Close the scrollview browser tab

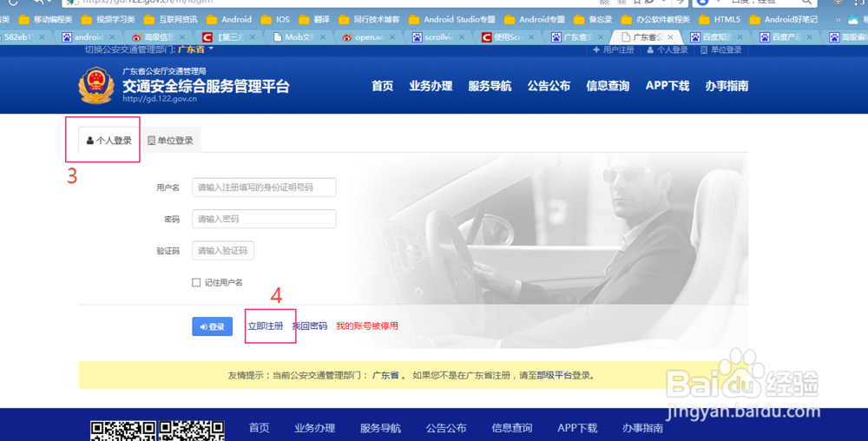pos(464,37)
